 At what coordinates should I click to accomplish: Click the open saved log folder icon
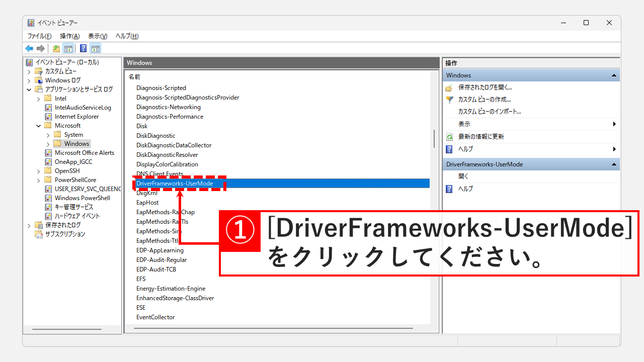(449, 87)
